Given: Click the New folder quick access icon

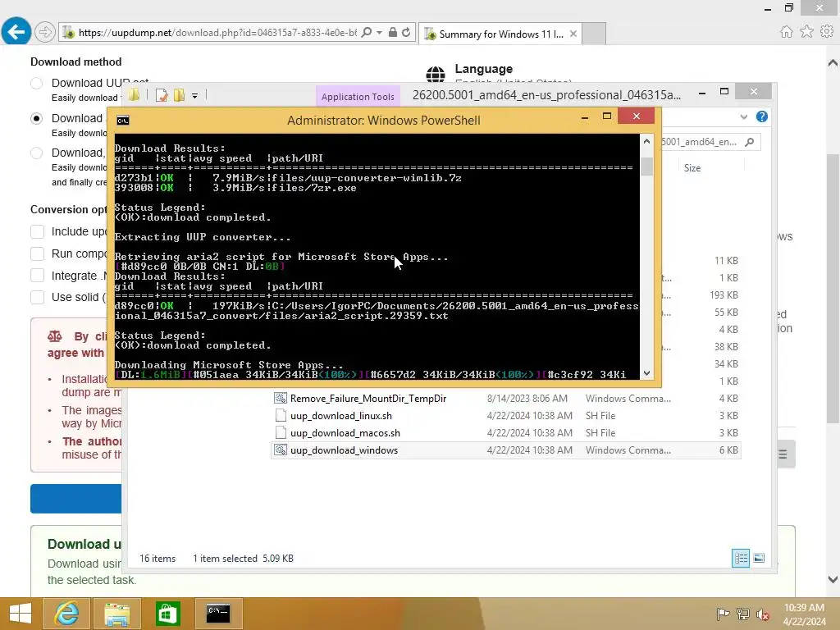Looking at the screenshot, I should point(179,95).
